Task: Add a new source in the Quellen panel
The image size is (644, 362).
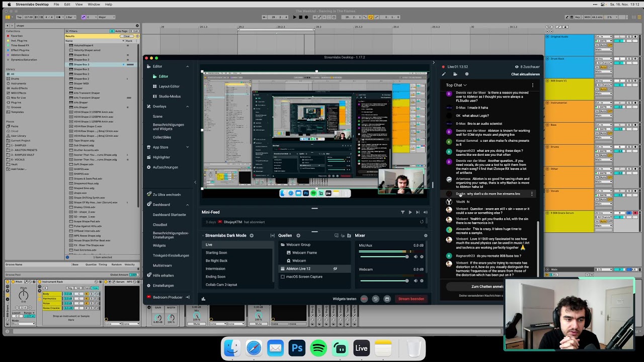Action: pos(298,235)
